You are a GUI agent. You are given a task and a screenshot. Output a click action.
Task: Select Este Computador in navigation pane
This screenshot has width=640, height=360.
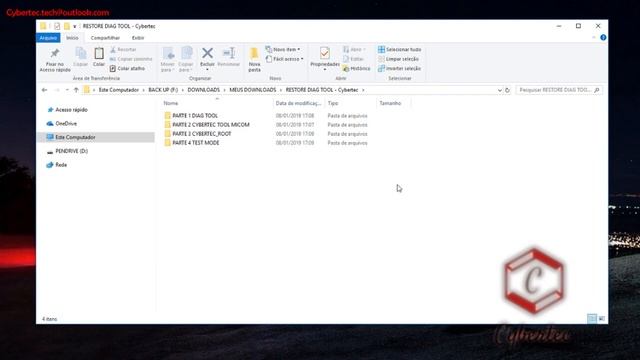75,138
